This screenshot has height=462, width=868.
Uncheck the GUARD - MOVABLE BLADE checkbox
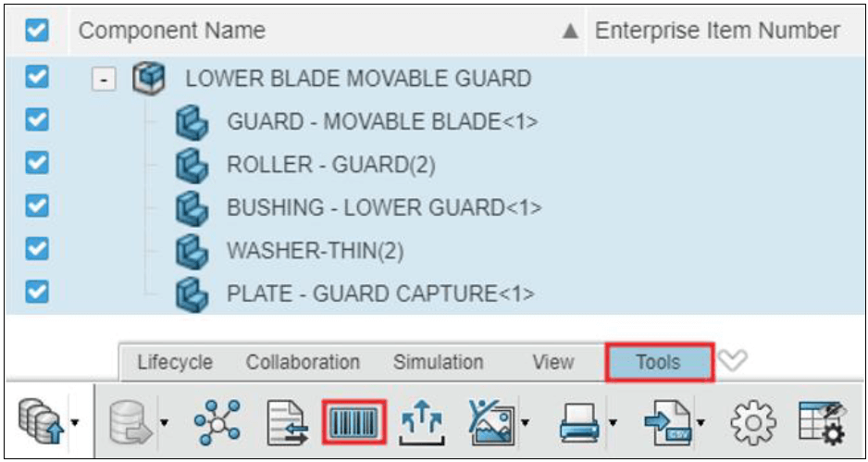37,119
